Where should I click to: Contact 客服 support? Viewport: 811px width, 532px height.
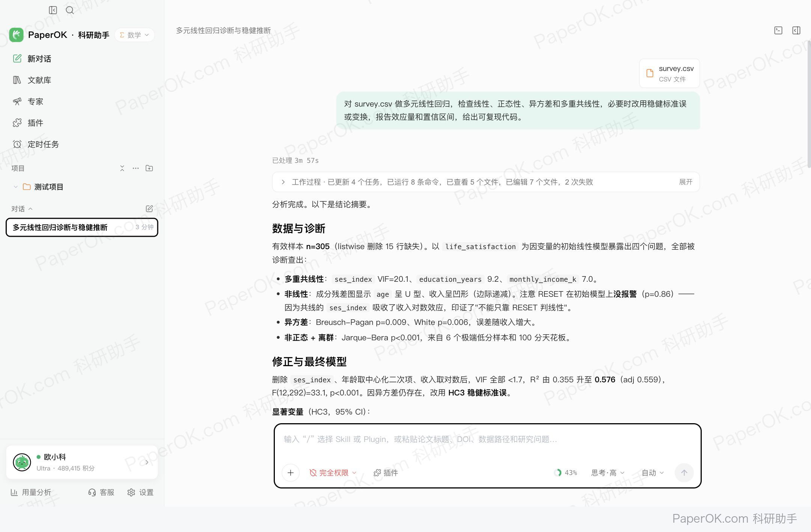(101, 492)
